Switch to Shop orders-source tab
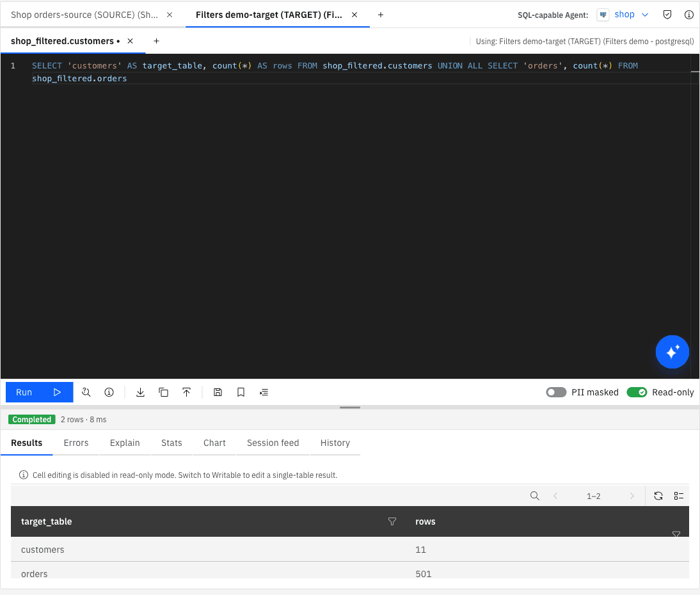 pyautogui.click(x=84, y=15)
